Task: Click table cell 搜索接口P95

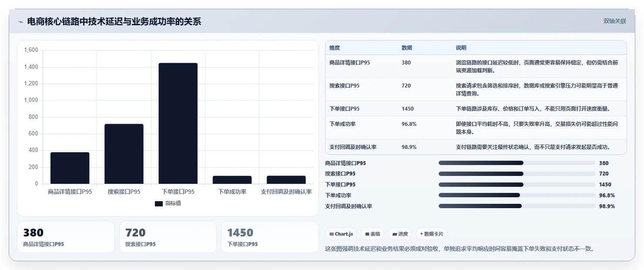Action: tap(344, 86)
